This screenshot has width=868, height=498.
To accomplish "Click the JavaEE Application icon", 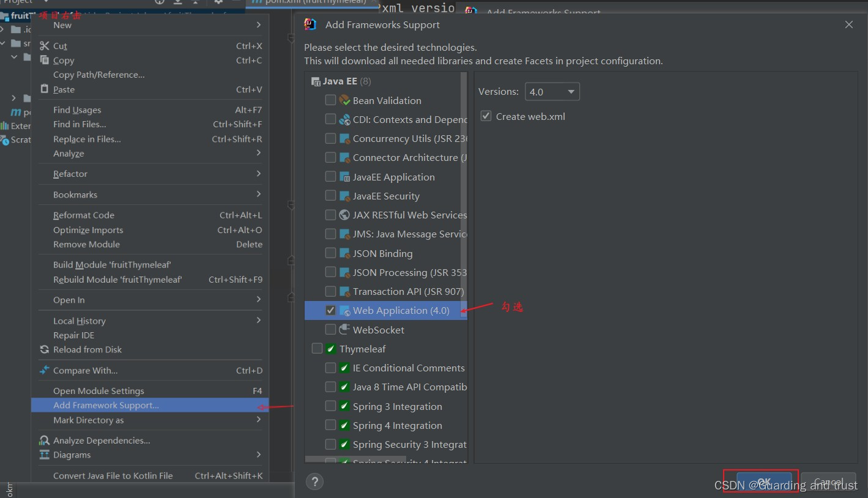I will click(344, 177).
